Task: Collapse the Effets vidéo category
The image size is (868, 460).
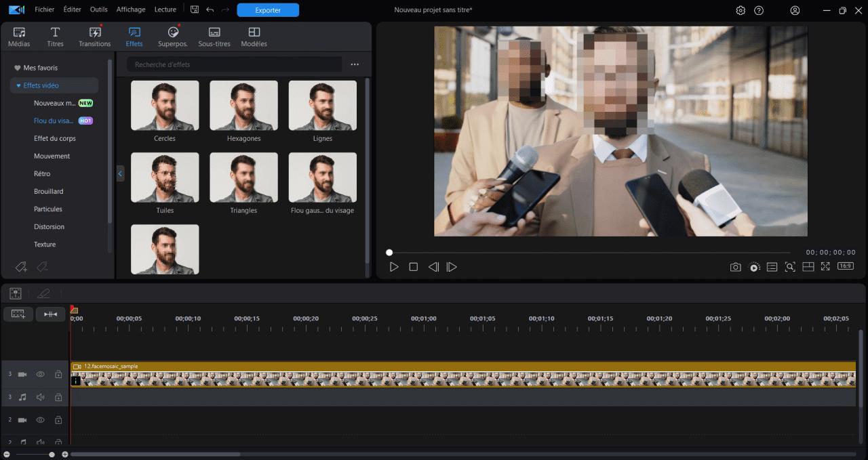Action: click(18, 85)
